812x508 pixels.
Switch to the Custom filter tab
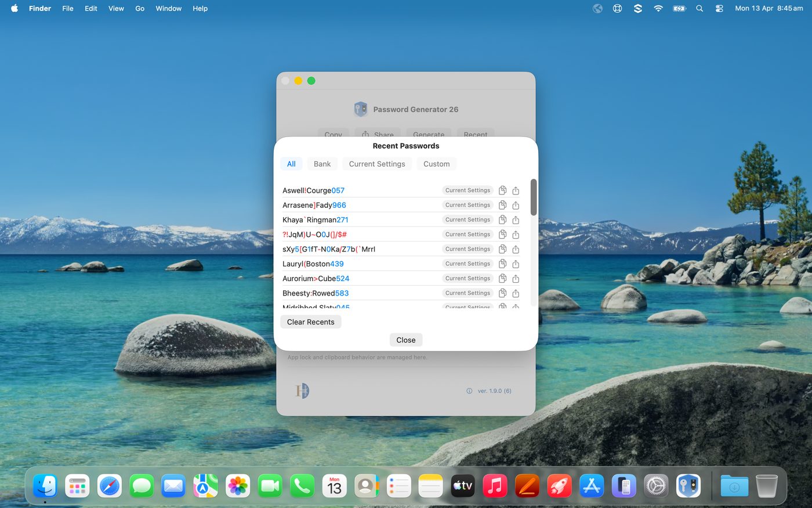[x=436, y=164]
